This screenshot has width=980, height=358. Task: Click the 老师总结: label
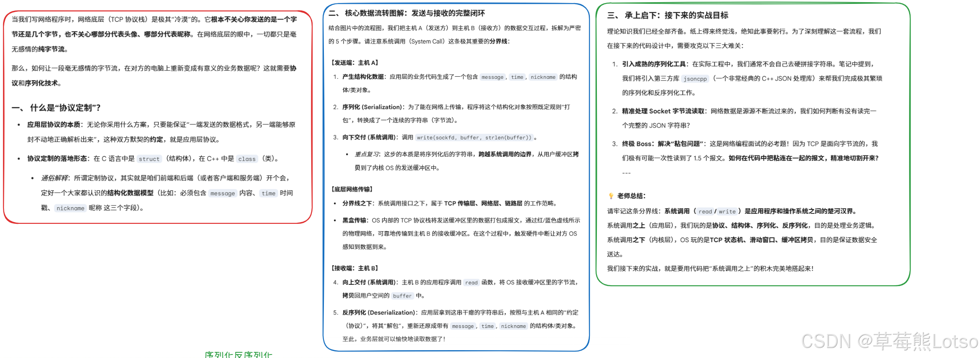coord(631,196)
